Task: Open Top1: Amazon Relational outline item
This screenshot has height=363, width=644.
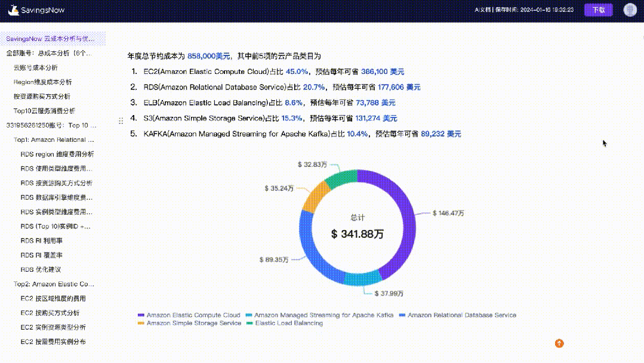Action: pos(54,140)
